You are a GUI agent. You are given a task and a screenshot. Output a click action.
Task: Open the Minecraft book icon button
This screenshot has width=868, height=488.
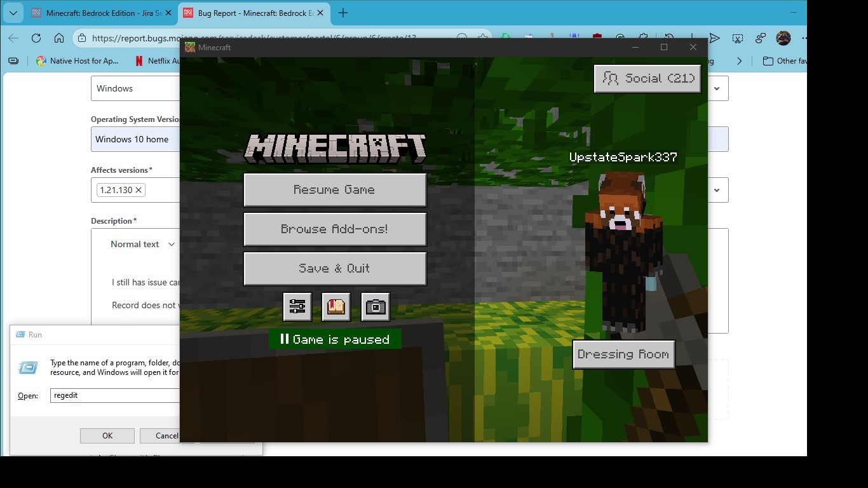click(336, 307)
